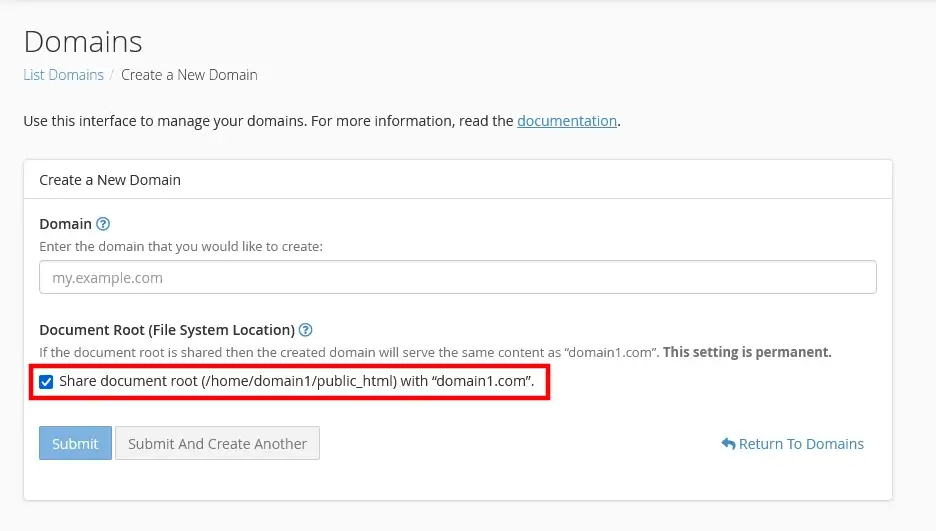Follow the documentation hyperlink

tap(566, 121)
